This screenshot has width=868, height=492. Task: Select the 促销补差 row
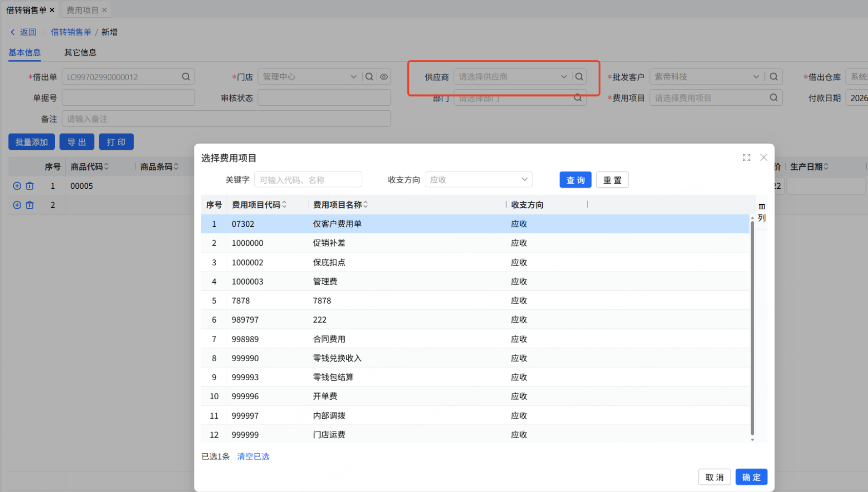click(x=475, y=243)
